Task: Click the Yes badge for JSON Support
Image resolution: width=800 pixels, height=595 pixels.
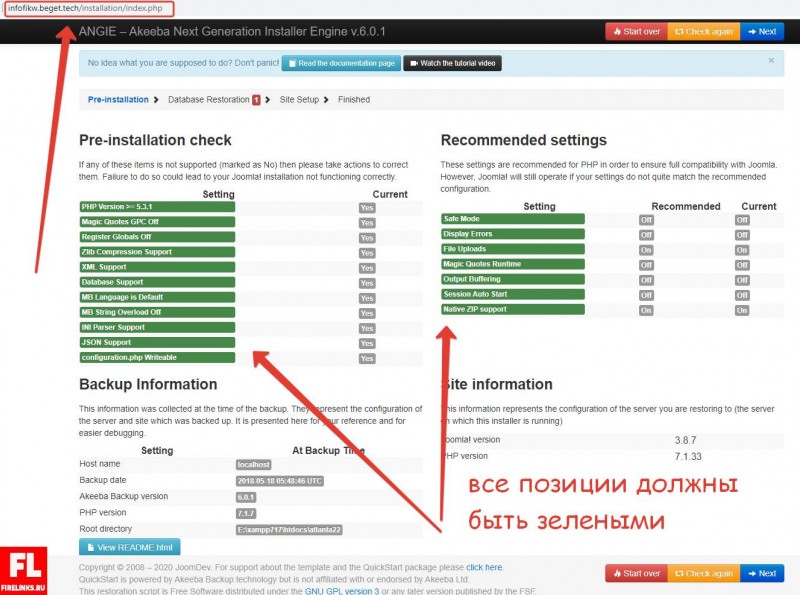Action: click(367, 343)
